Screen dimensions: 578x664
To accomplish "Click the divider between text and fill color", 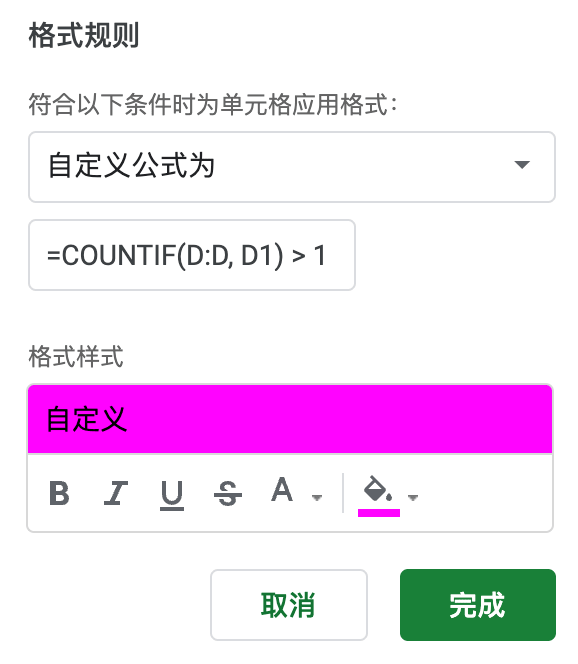I will (343, 493).
